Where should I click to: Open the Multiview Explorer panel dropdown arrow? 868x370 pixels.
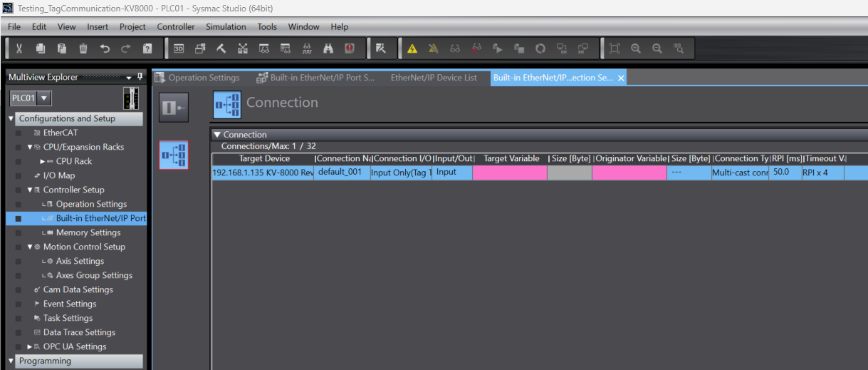click(x=129, y=78)
